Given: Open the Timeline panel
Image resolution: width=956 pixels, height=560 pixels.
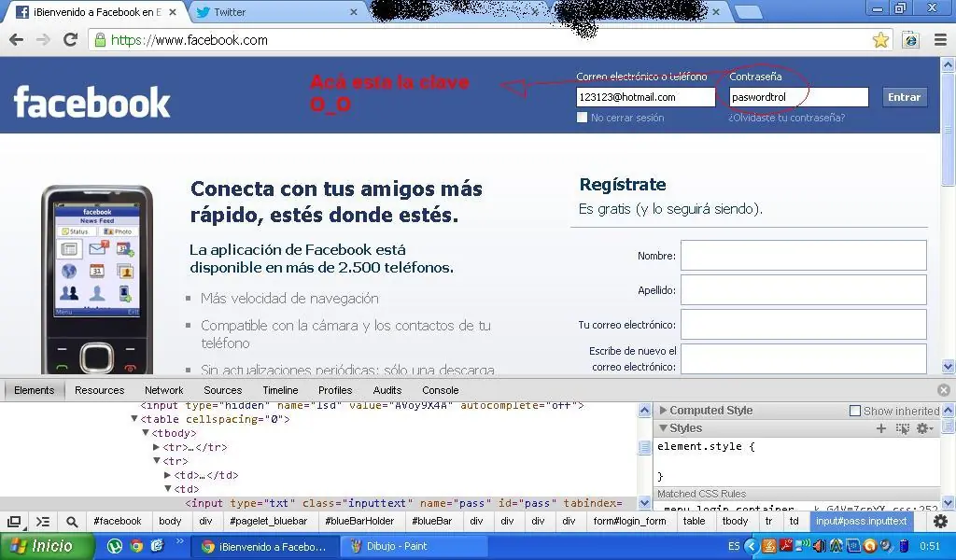Looking at the screenshot, I should coord(280,390).
